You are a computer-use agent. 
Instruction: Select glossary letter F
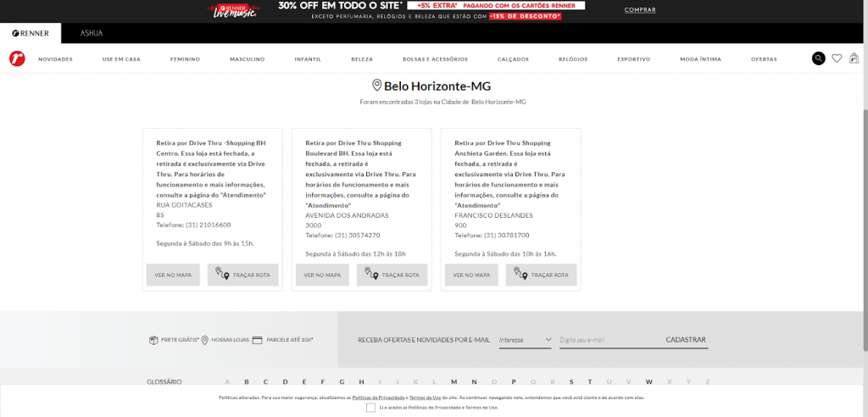pyautogui.click(x=323, y=381)
